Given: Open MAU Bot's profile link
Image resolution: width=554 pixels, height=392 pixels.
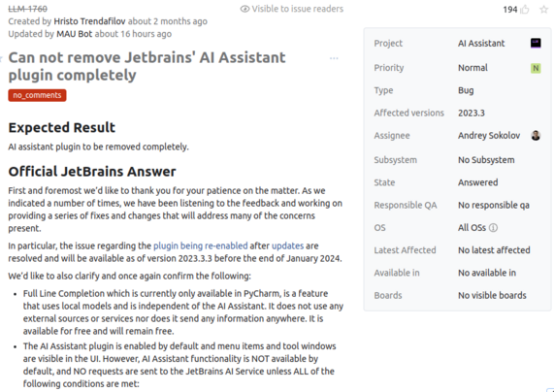Looking at the screenshot, I should tap(74, 34).
